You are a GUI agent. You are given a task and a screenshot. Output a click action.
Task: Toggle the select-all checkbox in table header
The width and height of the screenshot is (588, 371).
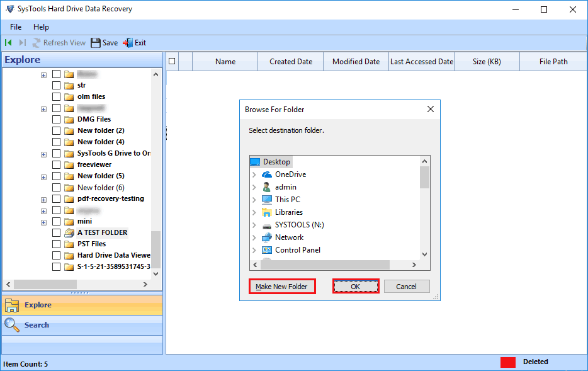[x=172, y=61]
